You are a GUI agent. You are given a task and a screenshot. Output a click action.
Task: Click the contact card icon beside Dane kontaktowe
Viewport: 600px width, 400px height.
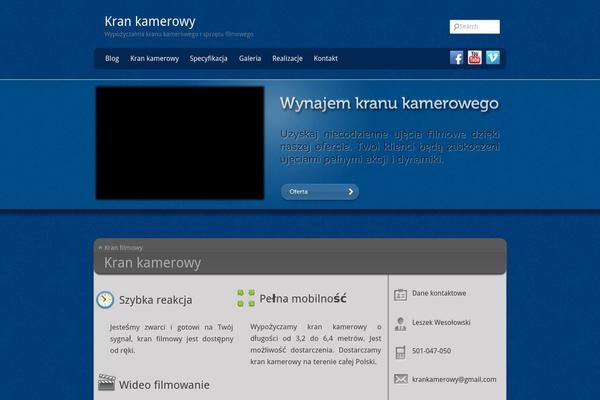click(x=401, y=294)
